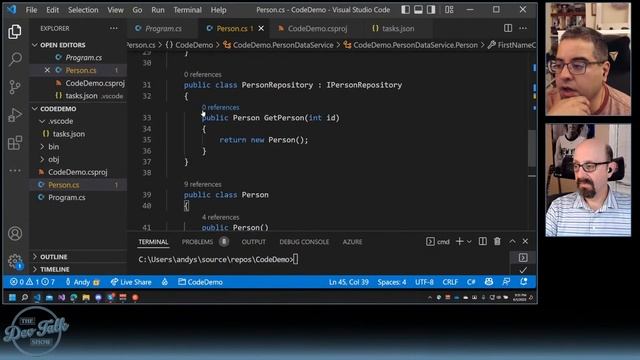This screenshot has width=640, height=360.
Task: Open the Search view in activity bar
Action: 15,59
